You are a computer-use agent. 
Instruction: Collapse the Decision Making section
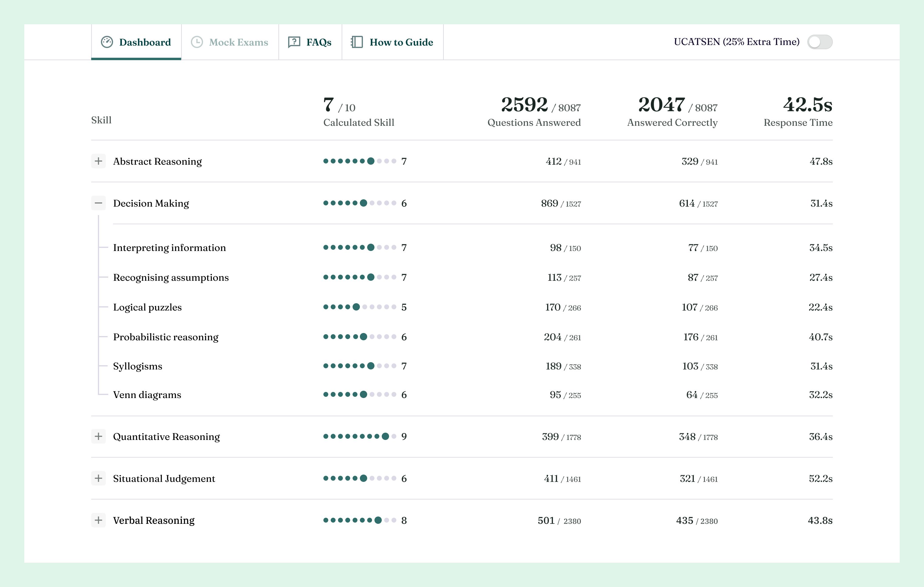pyautogui.click(x=98, y=203)
